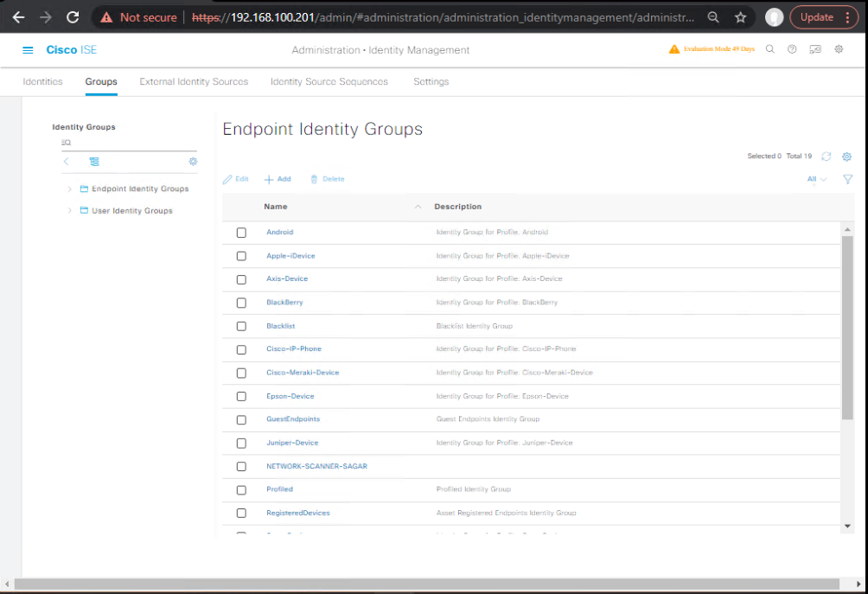Open the help question mark icon
Image resolution: width=868 pixels, height=594 pixels.
792,49
